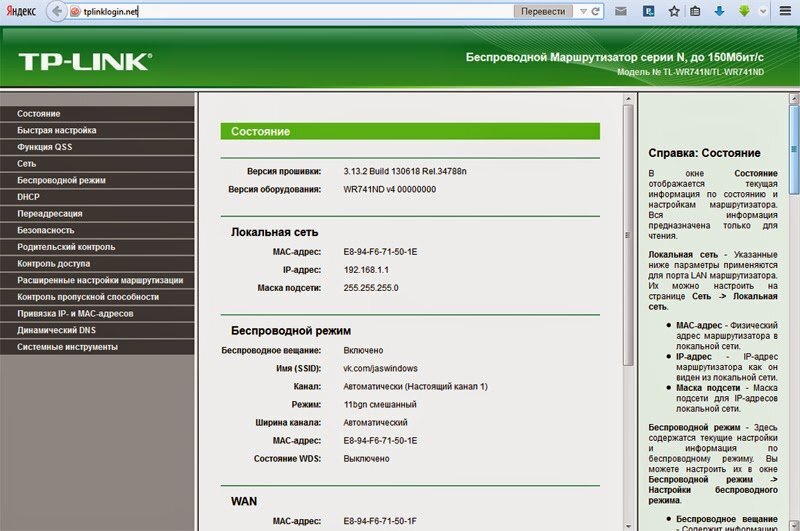
Task: Open Контроль доступа menu item
Action: point(97,264)
